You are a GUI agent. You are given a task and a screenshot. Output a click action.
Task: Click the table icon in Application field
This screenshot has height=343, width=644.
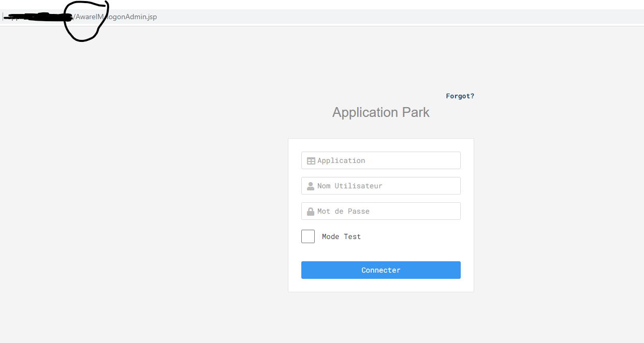point(311,161)
